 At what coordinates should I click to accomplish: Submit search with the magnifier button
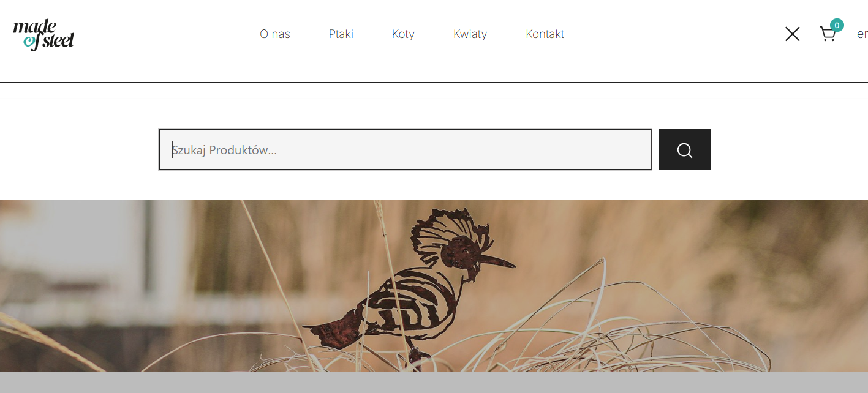point(685,149)
